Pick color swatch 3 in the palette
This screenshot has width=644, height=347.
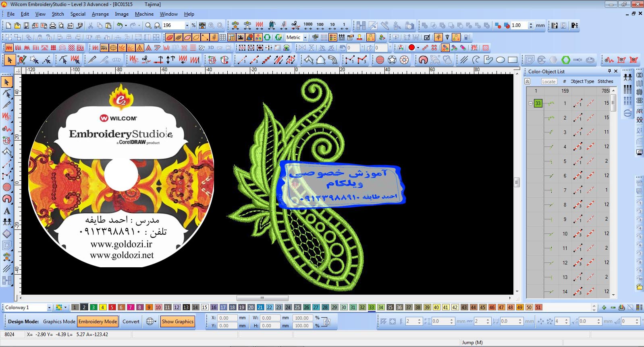(93, 308)
